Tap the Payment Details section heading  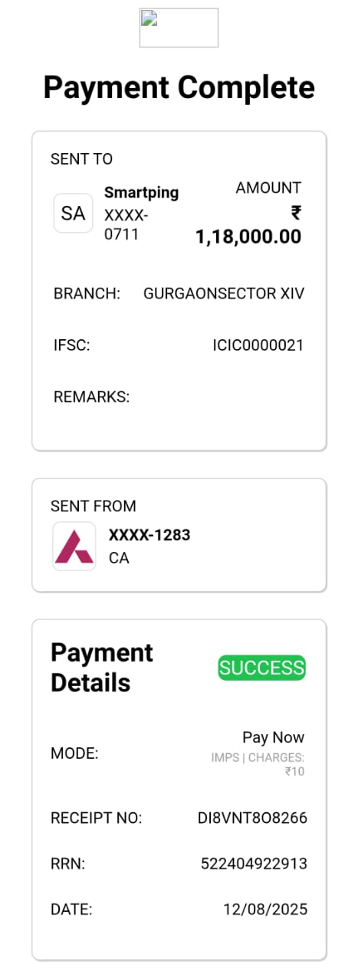click(102, 668)
